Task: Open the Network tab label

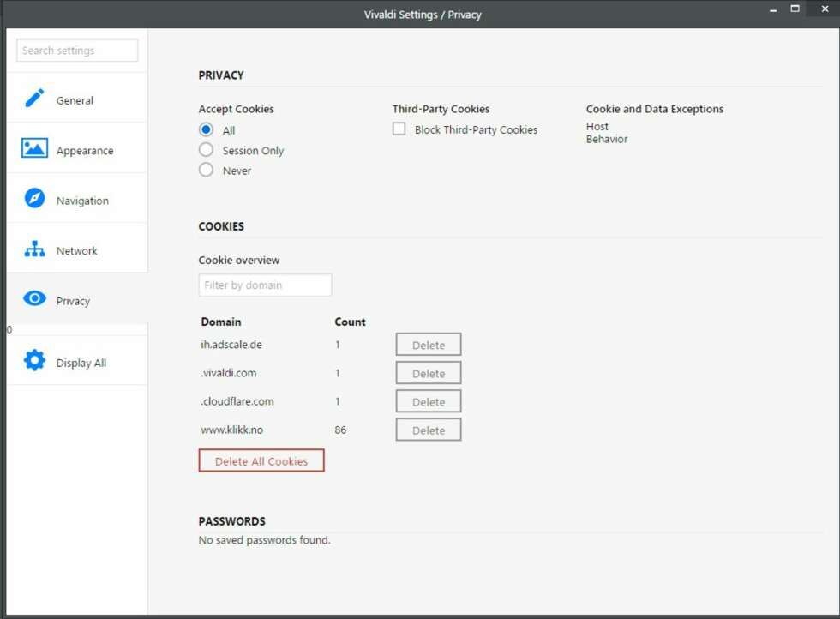Action: click(76, 251)
